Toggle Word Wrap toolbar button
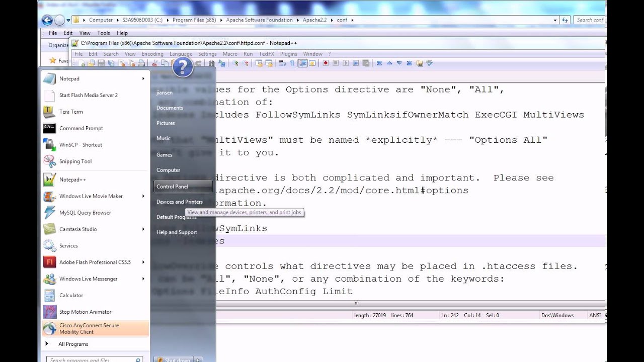644x362 pixels. tap(282, 63)
